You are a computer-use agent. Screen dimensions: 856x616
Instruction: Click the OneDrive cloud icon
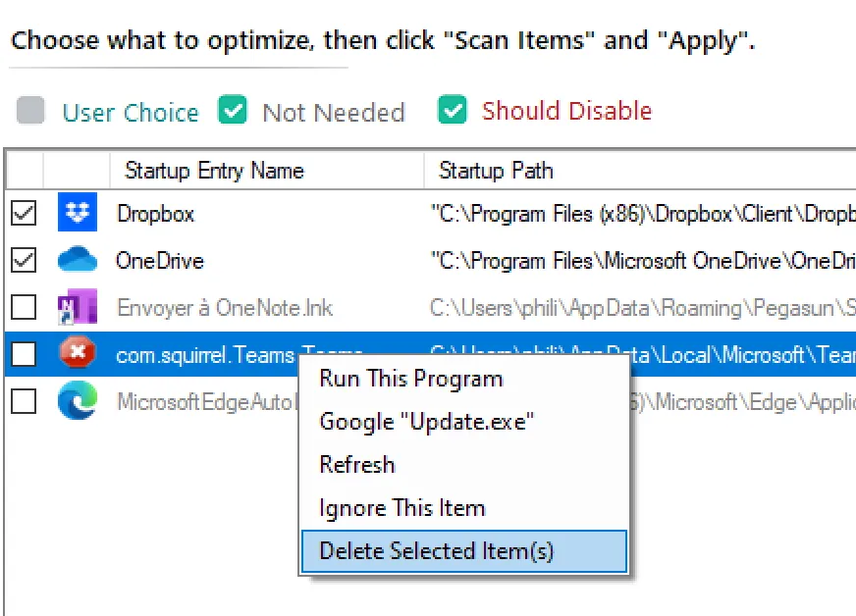click(78, 259)
